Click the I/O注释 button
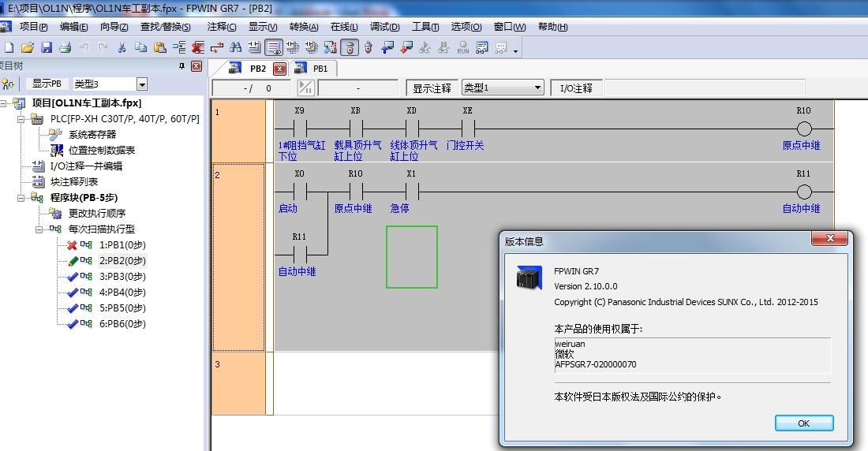The height and width of the screenshot is (451, 868). 576,88
